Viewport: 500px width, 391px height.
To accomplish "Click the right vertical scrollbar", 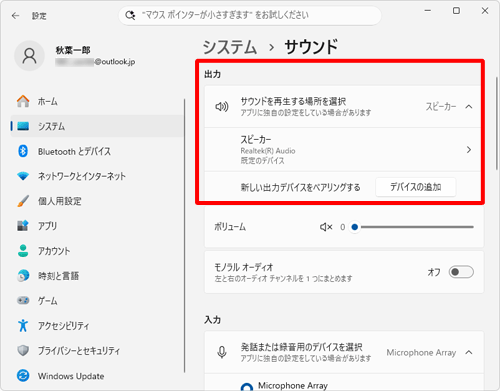I will (497, 123).
